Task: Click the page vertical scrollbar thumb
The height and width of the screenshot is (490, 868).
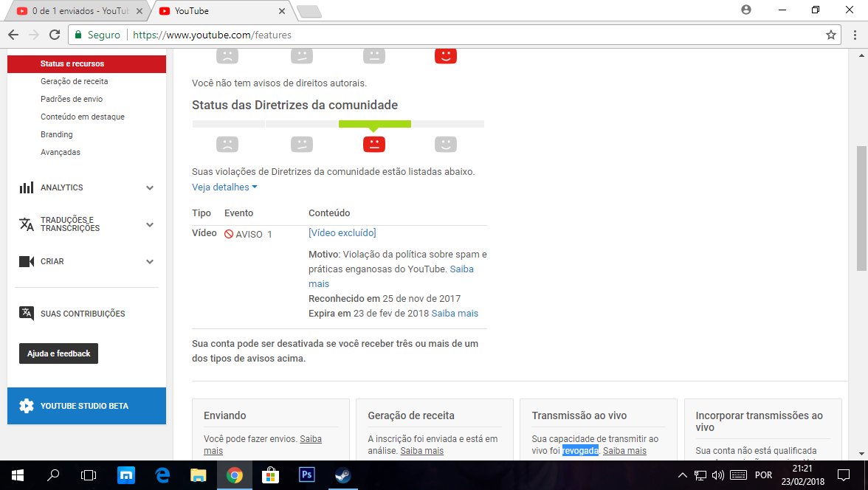Action: tap(861, 207)
